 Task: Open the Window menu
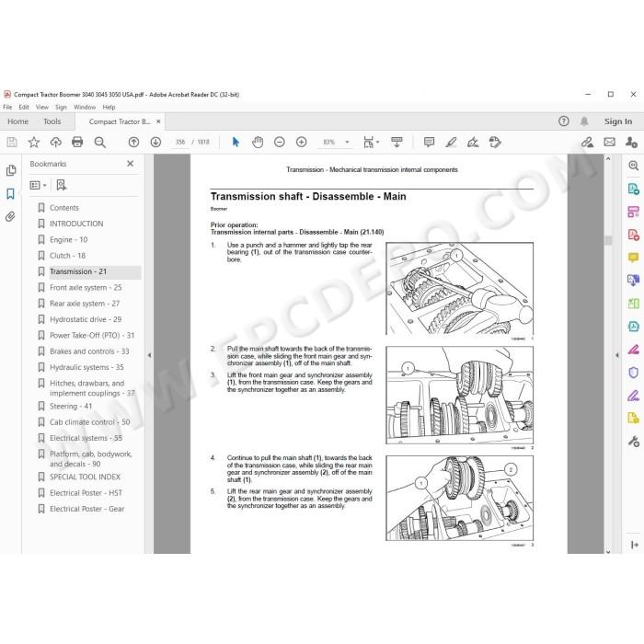coord(85,108)
